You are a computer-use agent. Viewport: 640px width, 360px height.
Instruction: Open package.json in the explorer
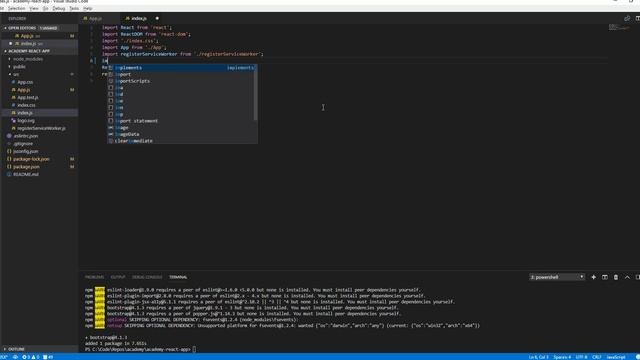tap(26, 167)
